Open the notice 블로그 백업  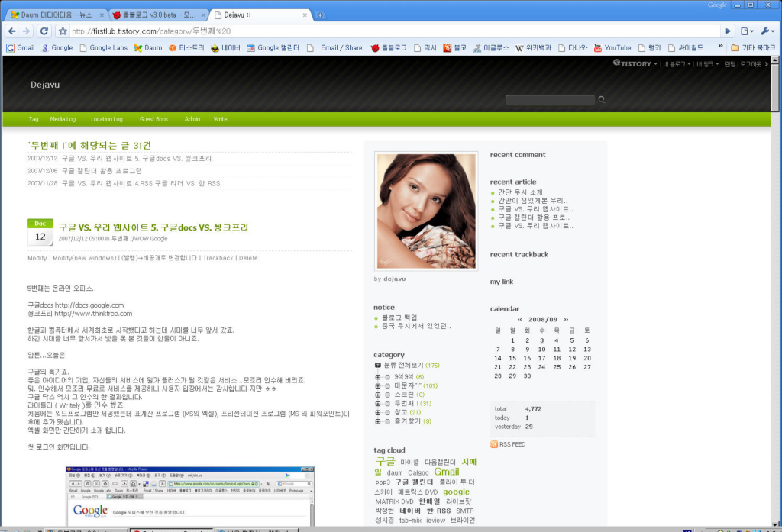click(x=399, y=317)
